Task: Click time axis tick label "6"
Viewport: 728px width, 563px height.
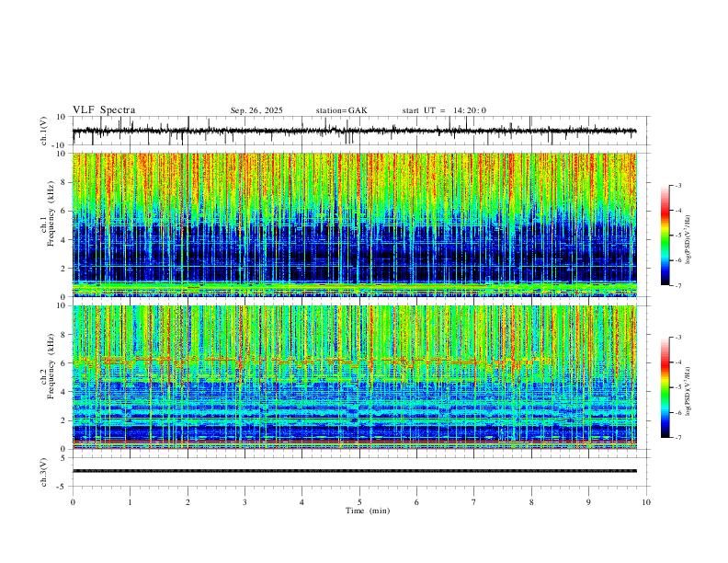Action: tap(416, 502)
